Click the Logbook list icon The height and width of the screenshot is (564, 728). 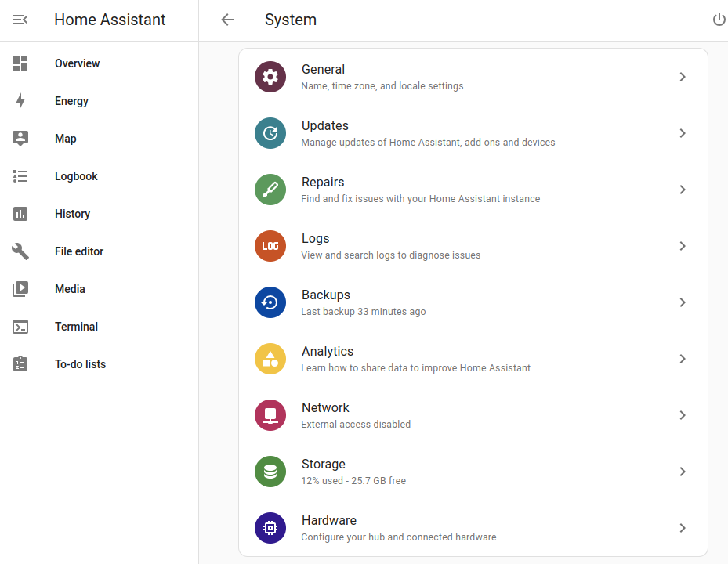coord(20,176)
